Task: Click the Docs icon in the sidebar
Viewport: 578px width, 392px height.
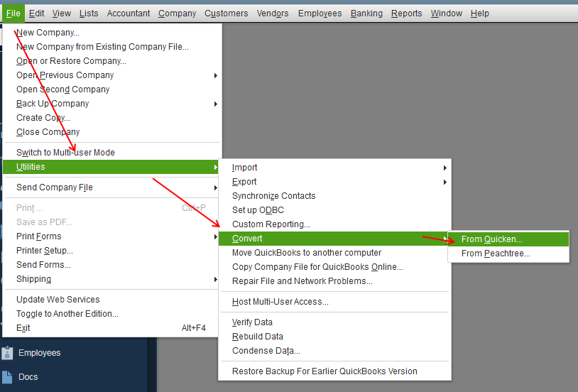Action: tap(7, 377)
